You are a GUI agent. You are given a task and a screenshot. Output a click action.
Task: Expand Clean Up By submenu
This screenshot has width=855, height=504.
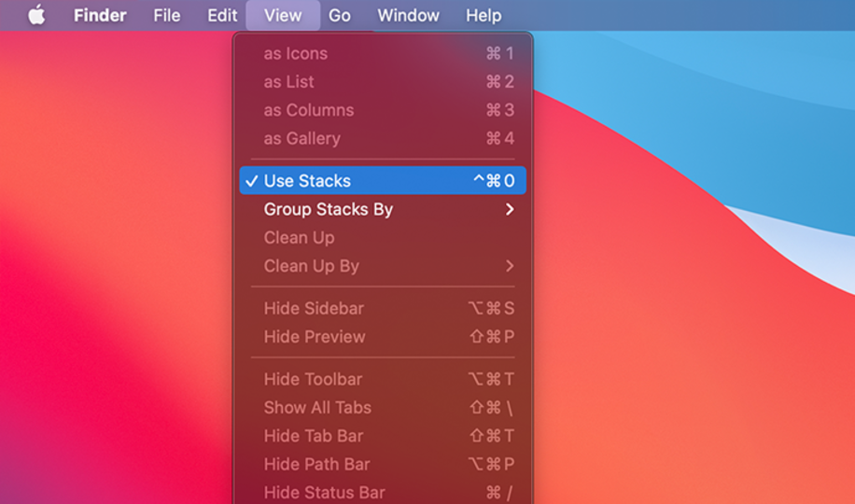(383, 266)
